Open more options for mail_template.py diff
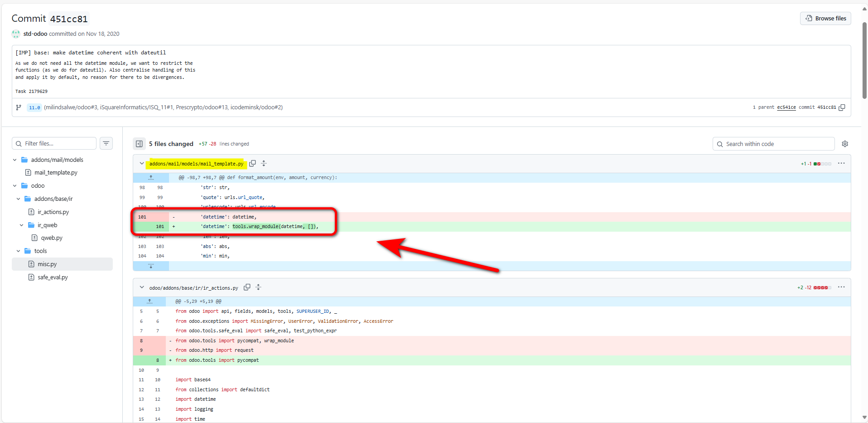Image resolution: width=868 pixels, height=423 pixels. 841,163
